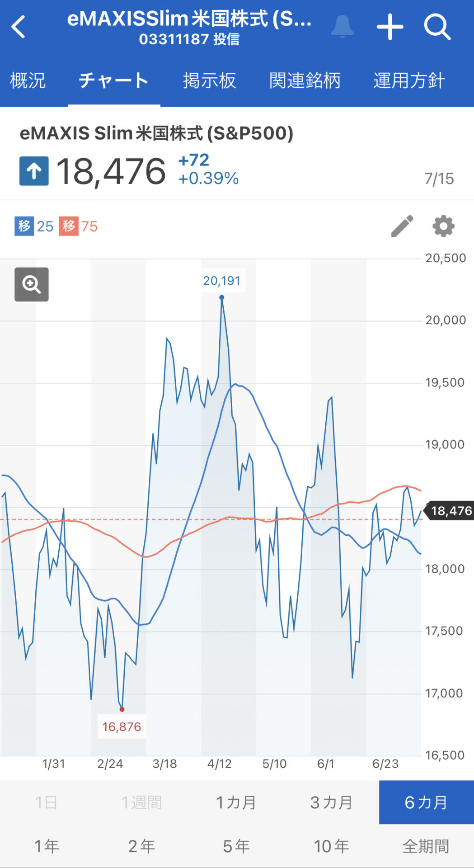Open chart settings gear icon

pyautogui.click(x=443, y=226)
